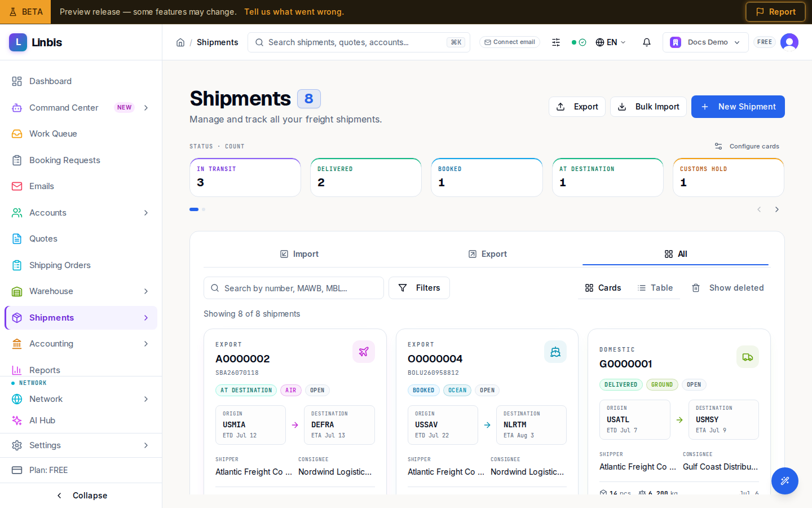Image resolution: width=812 pixels, height=508 pixels.
Task: Open the Docs Demo workspace dropdown
Action: click(x=705, y=42)
